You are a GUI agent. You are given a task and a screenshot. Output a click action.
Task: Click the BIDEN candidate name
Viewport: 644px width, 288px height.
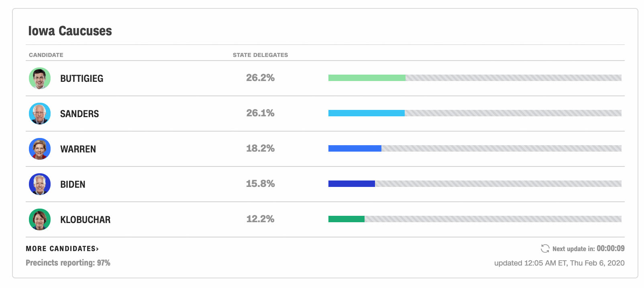73,185
